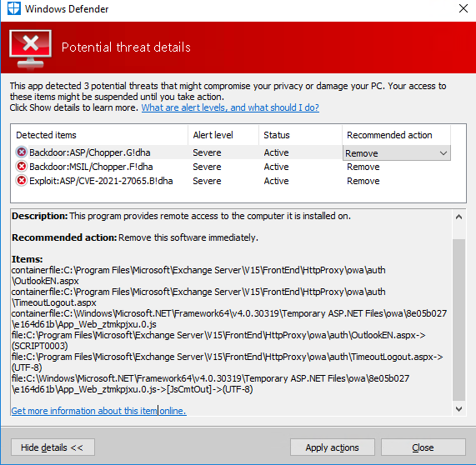The height and width of the screenshot is (465, 476).
Task: Sort by Detected items column header
Action: pos(99,135)
